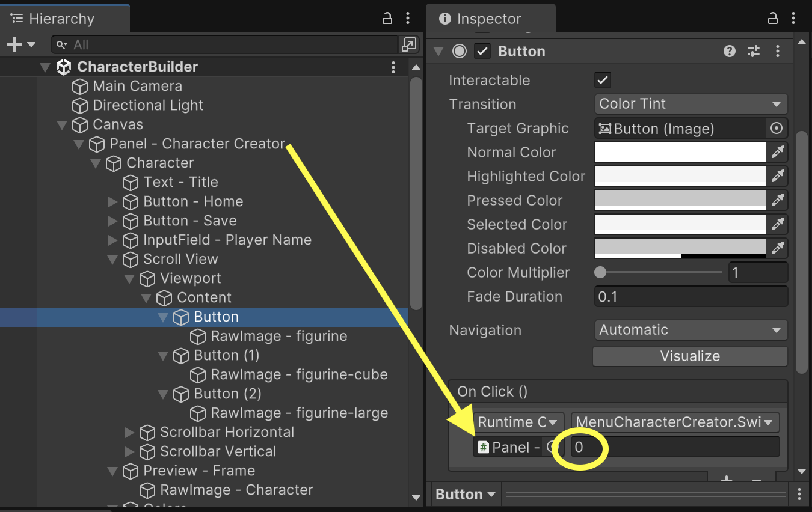The width and height of the screenshot is (812, 512).
Task: Open the Target Graphic object picker
Action: 777,128
